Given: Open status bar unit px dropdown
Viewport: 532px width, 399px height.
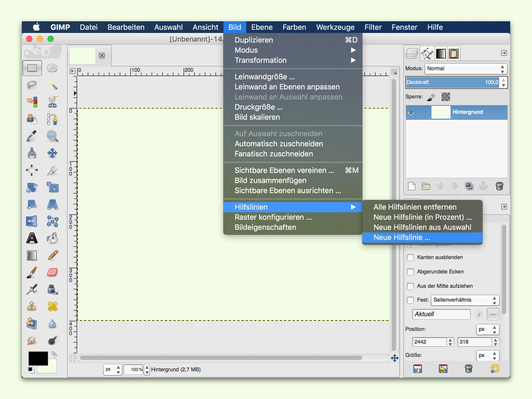Looking at the screenshot, I should (113, 370).
